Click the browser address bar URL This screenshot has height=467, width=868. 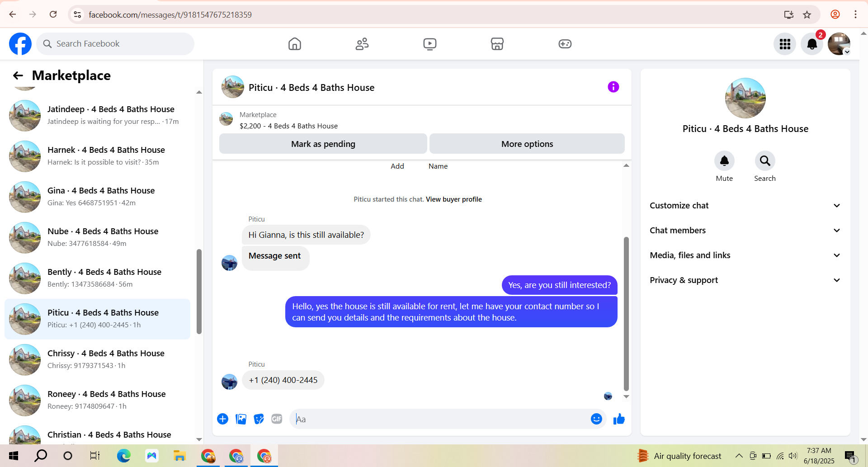(170, 14)
